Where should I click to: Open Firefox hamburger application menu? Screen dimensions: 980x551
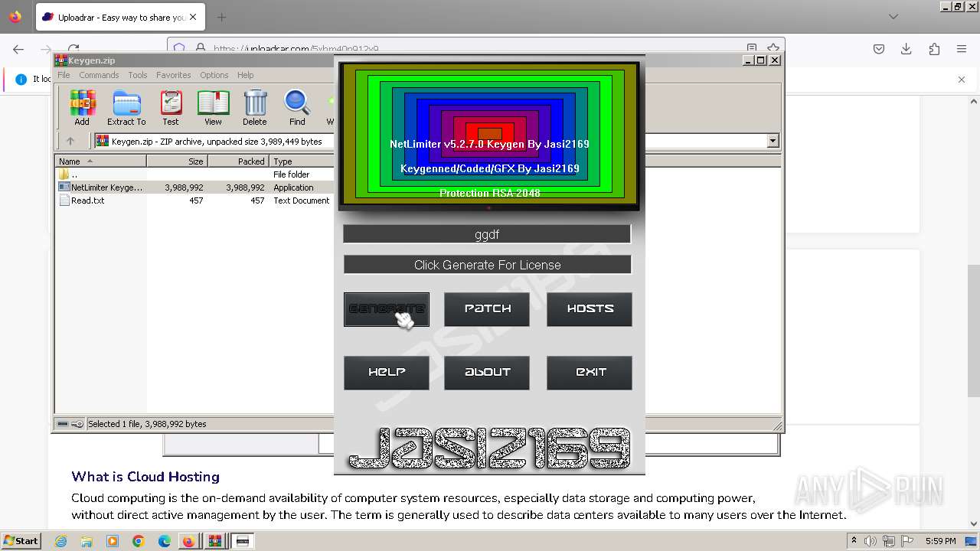point(962,49)
